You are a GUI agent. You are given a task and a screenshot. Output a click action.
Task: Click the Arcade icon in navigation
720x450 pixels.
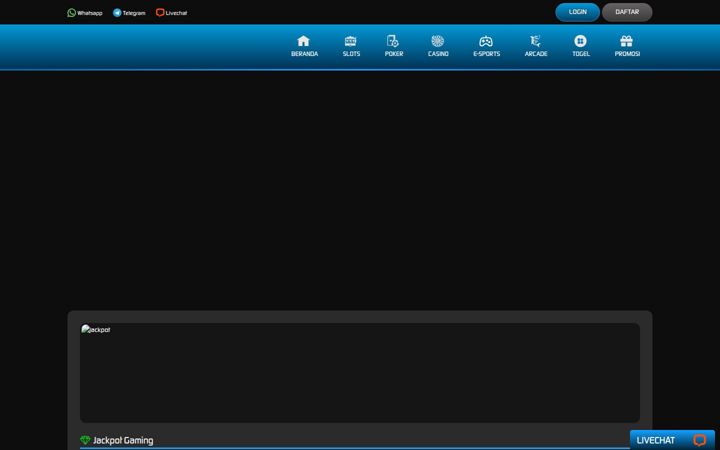[x=535, y=41]
